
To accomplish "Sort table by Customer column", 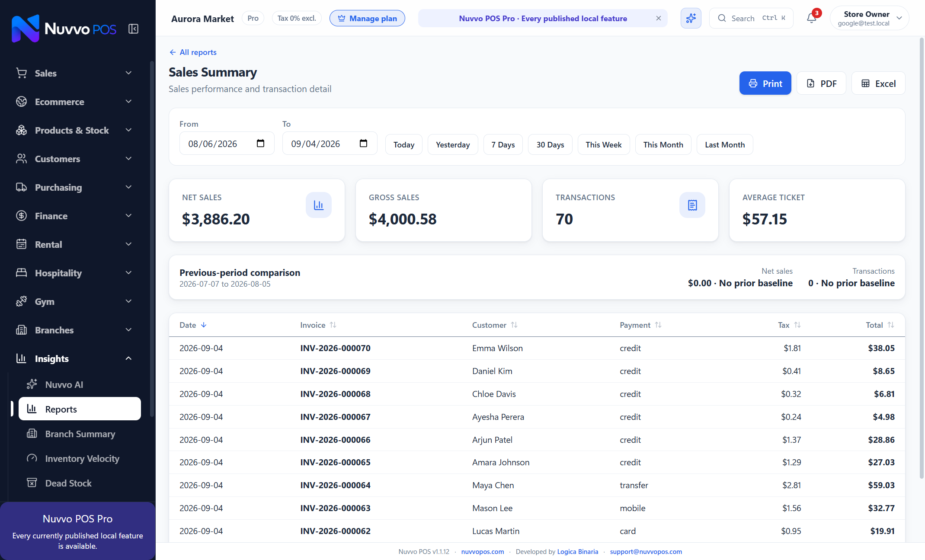I will click(494, 325).
